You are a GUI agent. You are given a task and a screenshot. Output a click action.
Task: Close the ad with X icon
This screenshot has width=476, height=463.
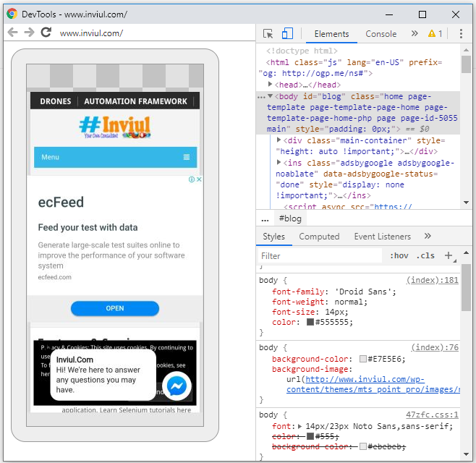(199, 179)
